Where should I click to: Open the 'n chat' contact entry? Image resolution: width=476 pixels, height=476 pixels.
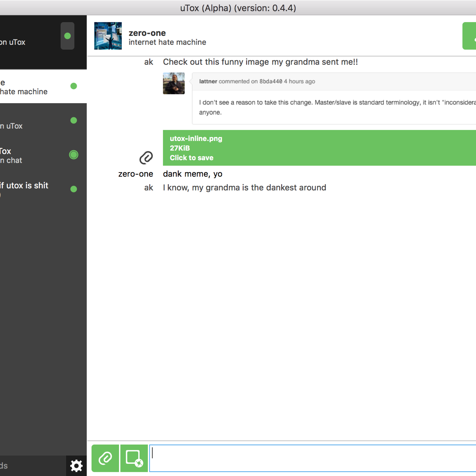(43, 155)
